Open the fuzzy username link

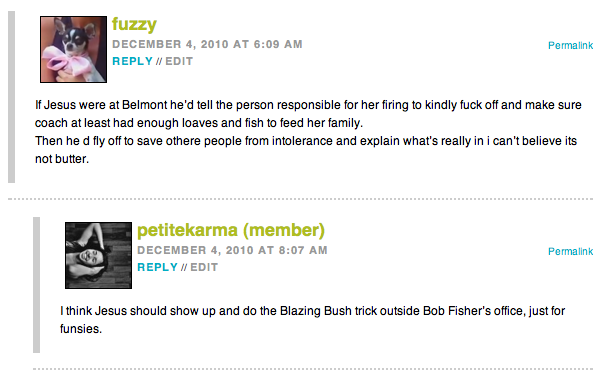point(134,24)
